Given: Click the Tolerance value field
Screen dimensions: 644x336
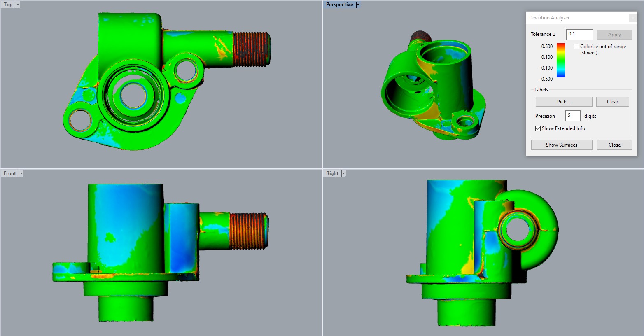Looking at the screenshot, I should (x=579, y=34).
